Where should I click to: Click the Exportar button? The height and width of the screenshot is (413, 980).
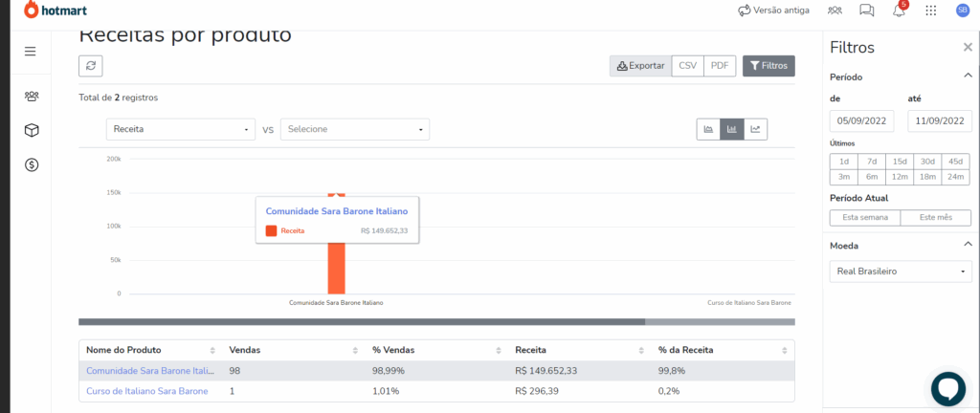coord(640,66)
